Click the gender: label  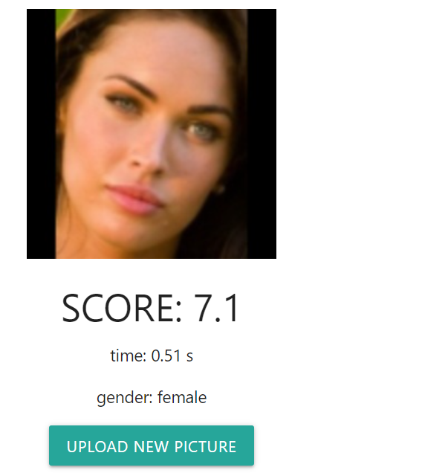tap(125, 398)
